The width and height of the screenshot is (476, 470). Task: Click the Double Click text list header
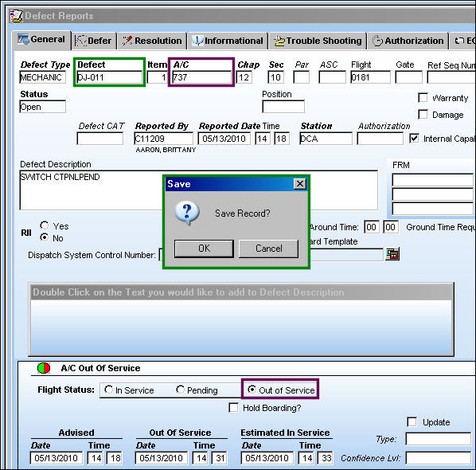(x=241, y=292)
